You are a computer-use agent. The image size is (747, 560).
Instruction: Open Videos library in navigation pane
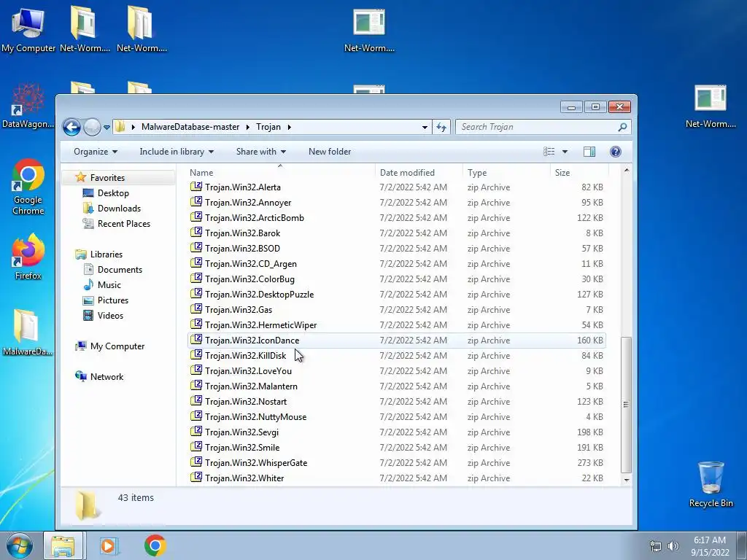point(110,315)
